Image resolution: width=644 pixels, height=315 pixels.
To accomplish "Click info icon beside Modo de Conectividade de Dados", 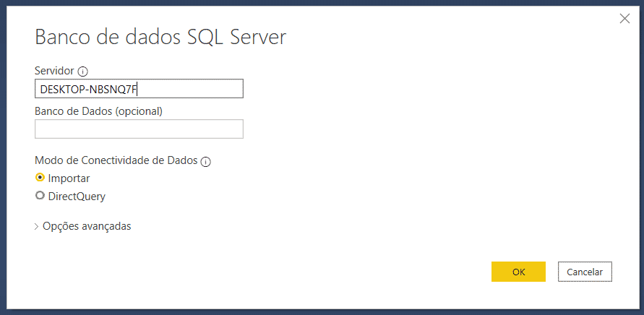I will click(205, 162).
